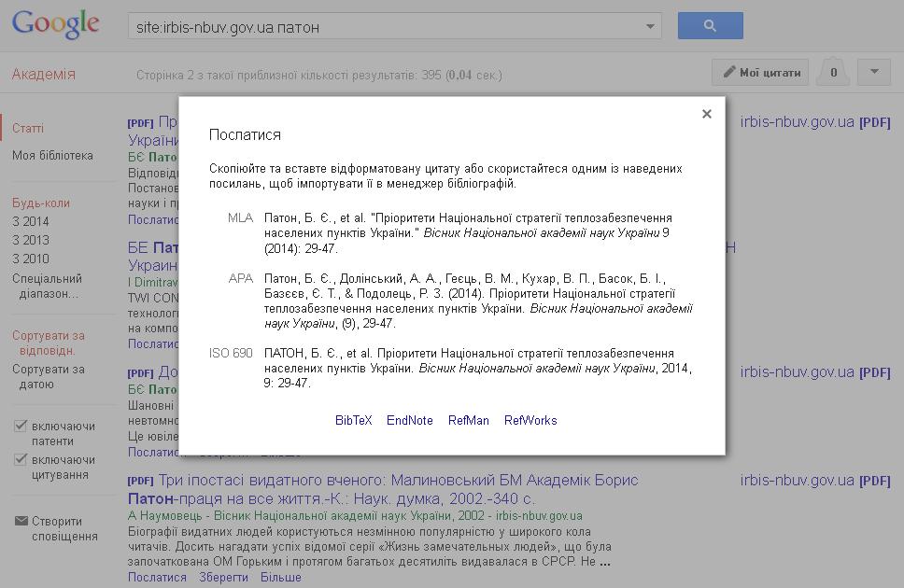Screen dimensions: 904x588
Task: Click the blue search magnifier button
Action: click(x=710, y=26)
